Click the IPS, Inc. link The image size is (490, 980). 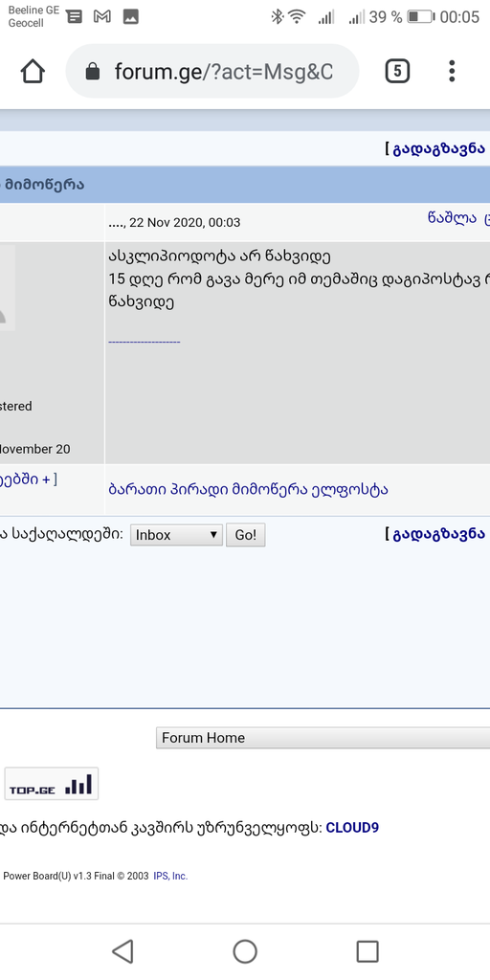coord(170,877)
